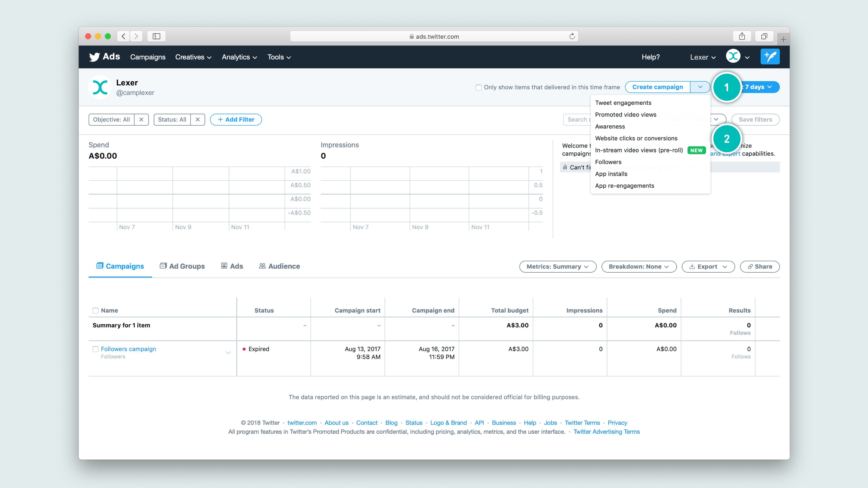The height and width of the screenshot is (488, 868).
Task: Open the Lexer account dropdown
Action: tap(703, 57)
